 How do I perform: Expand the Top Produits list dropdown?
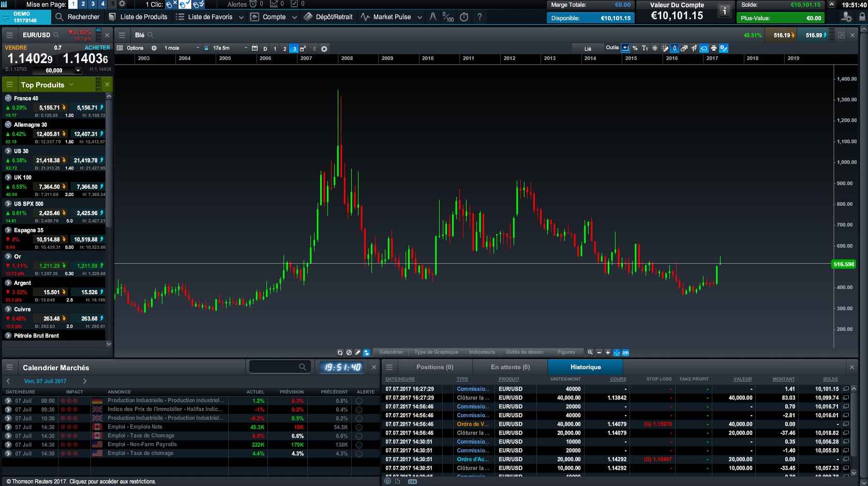(x=71, y=85)
